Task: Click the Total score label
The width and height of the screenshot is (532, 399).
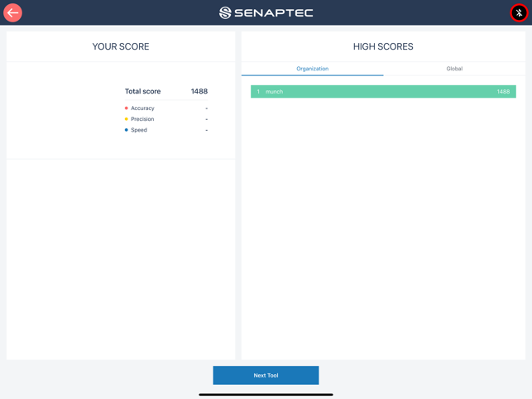Action: click(x=143, y=91)
